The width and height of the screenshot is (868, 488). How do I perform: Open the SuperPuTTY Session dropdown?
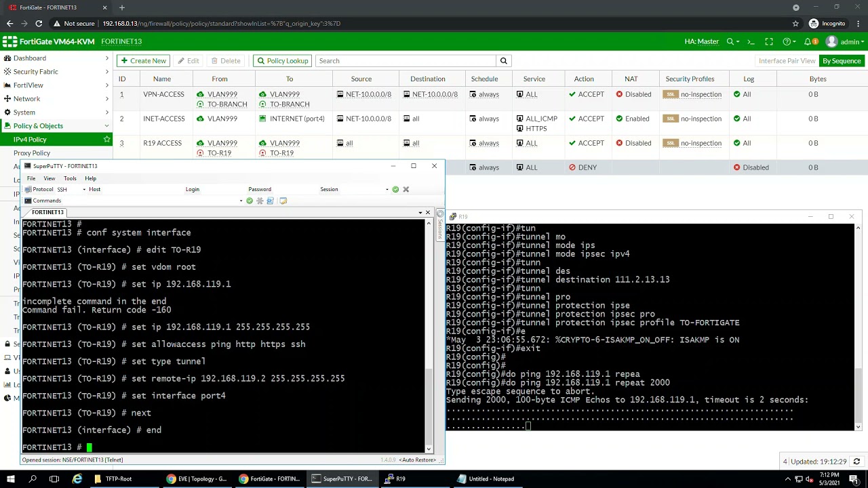point(387,190)
